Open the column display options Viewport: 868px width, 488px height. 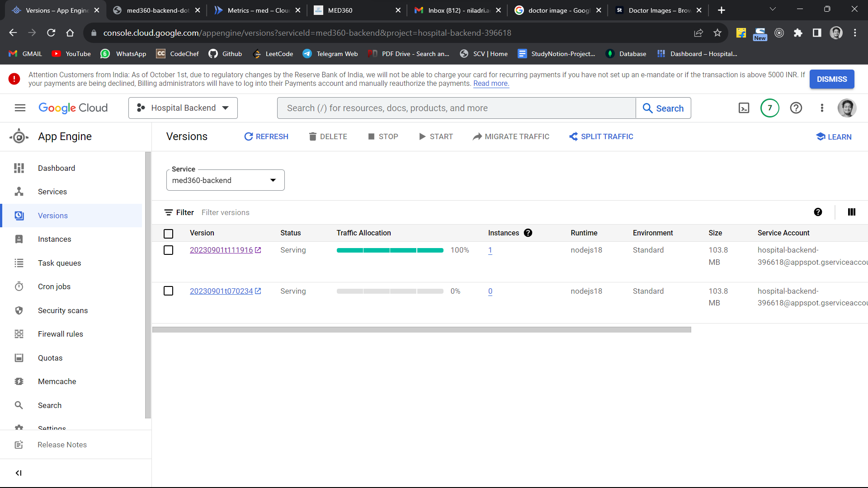[x=852, y=212]
